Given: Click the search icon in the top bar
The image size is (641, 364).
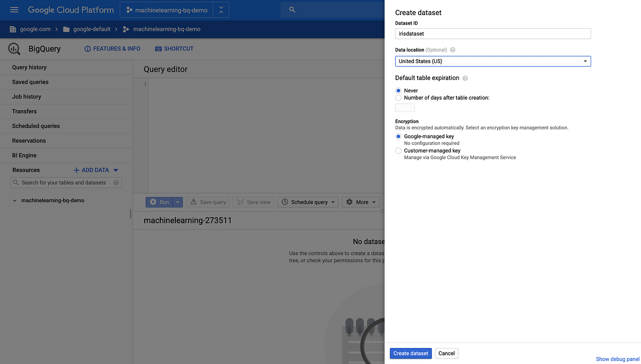Looking at the screenshot, I should 292,9.
